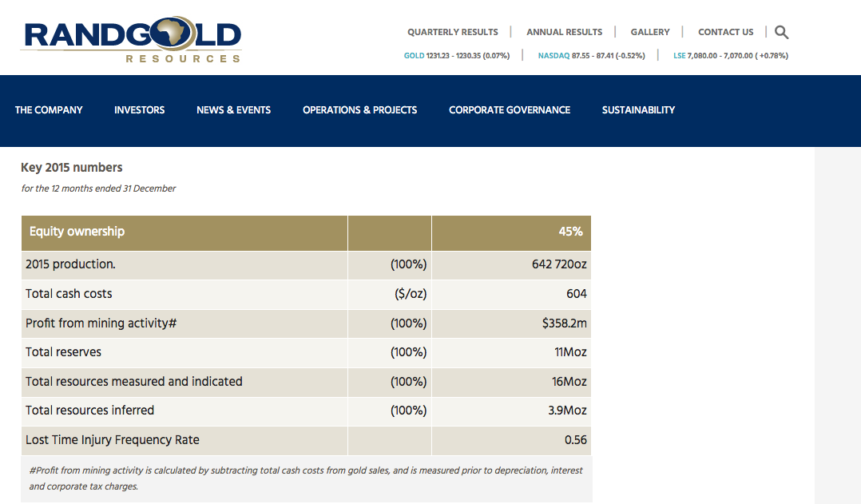Screen dimensions: 861x504
Task: Select the Total reserves label
Action: pos(63,352)
